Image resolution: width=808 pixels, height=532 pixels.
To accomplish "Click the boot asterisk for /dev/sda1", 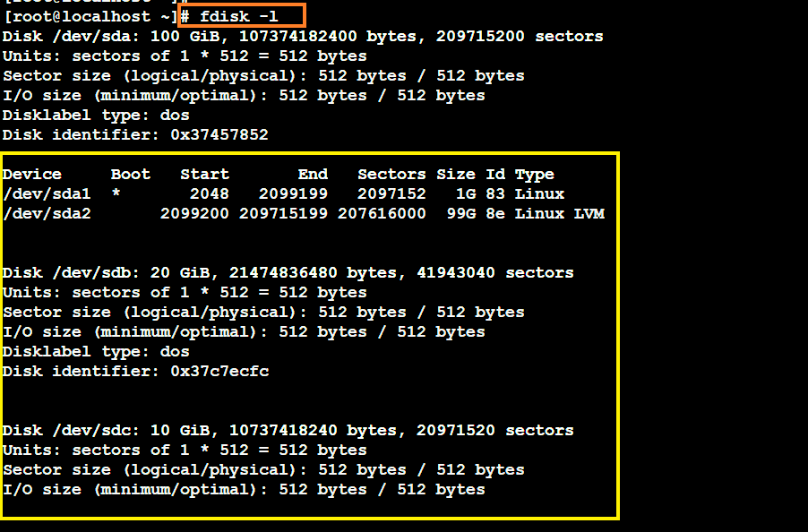I will click(116, 194).
